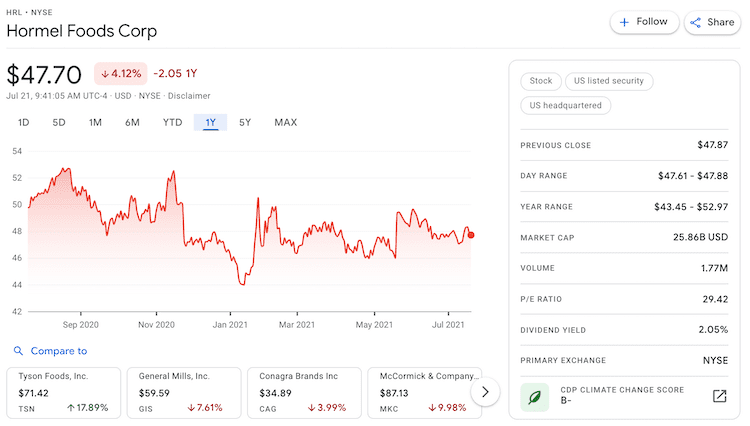Switch chart to 5Y range

pyautogui.click(x=245, y=122)
